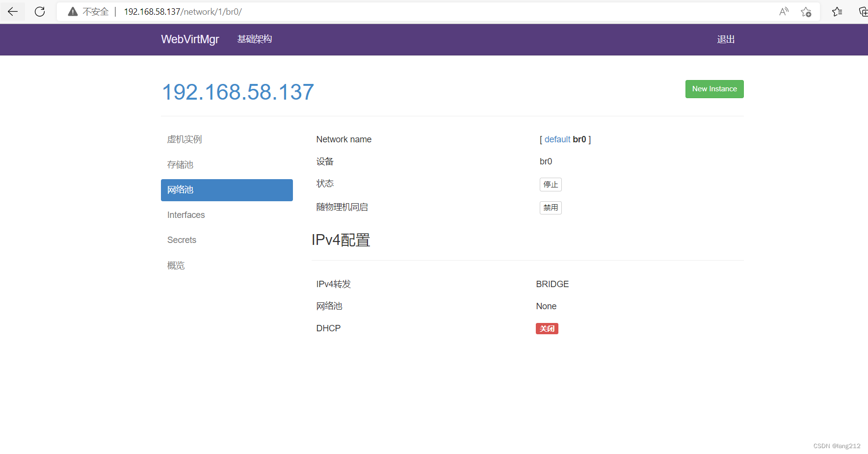Viewport: 868px width, 454px height.
Task: Select 存储池 in the sidebar
Action: [x=227, y=164]
